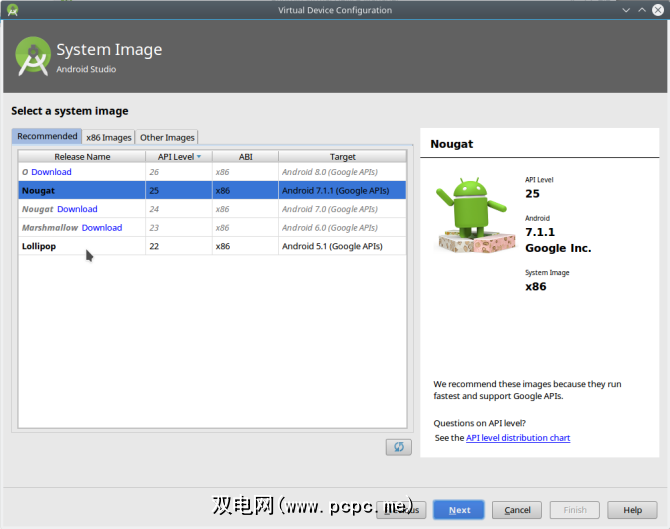This screenshot has height=529, width=670.
Task: Click the Android Studio logo in header
Action: (33, 57)
